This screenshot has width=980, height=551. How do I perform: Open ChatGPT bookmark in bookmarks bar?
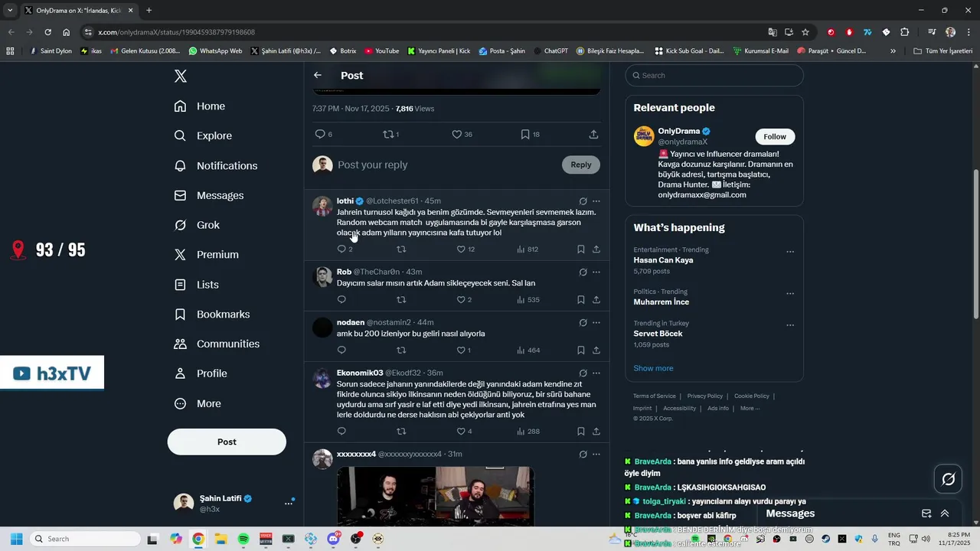point(550,51)
